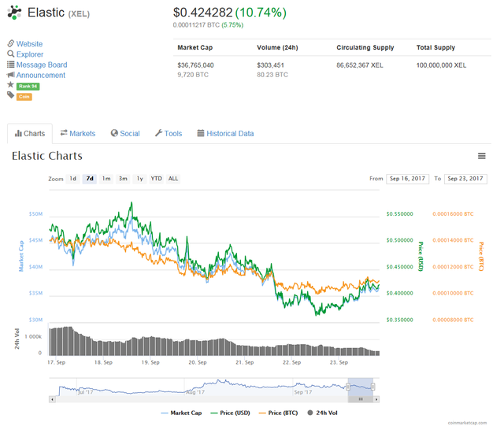Screen dimensions: 504x426
Task: Click the navigator right scroll arrow
Action: [376, 399]
